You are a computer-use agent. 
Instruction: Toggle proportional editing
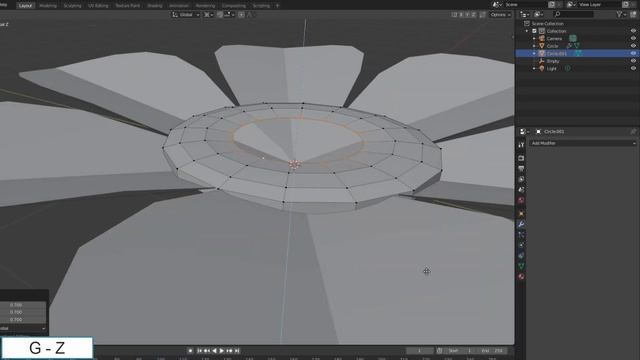pyautogui.click(x=241, y=15)
